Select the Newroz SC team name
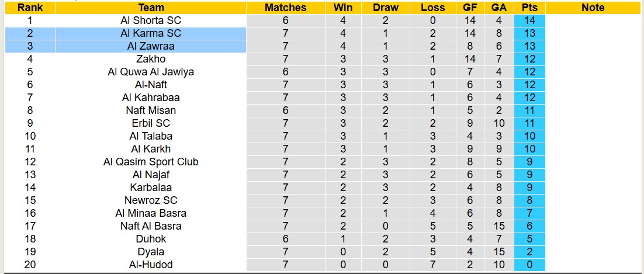644x274 pixels. pyautogui.click(x=151, y=200)
